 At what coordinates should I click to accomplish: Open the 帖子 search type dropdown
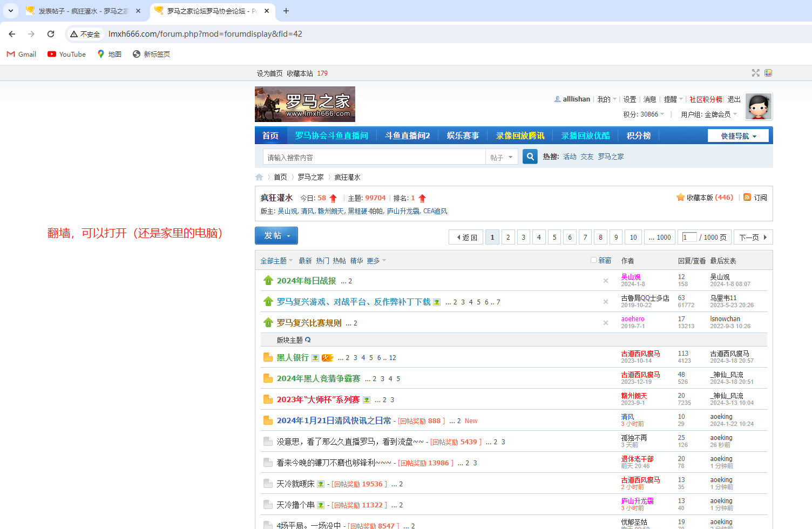(x=502, y=157)
